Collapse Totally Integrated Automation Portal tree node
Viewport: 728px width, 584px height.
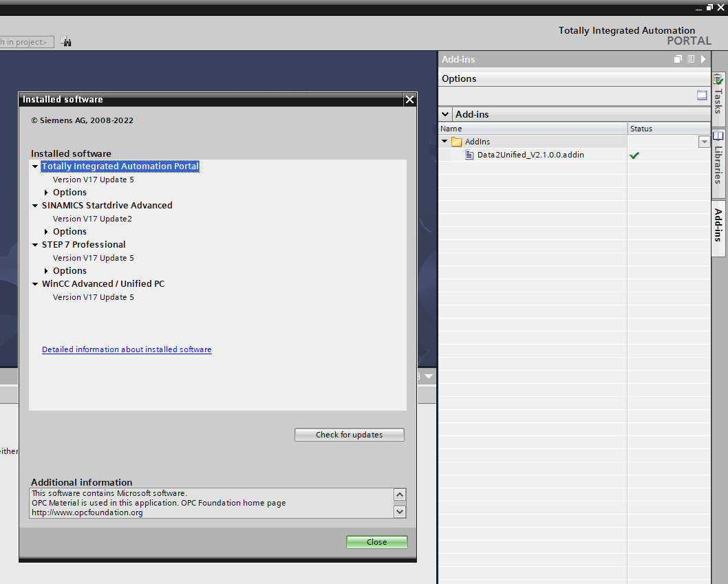[35, 166]
